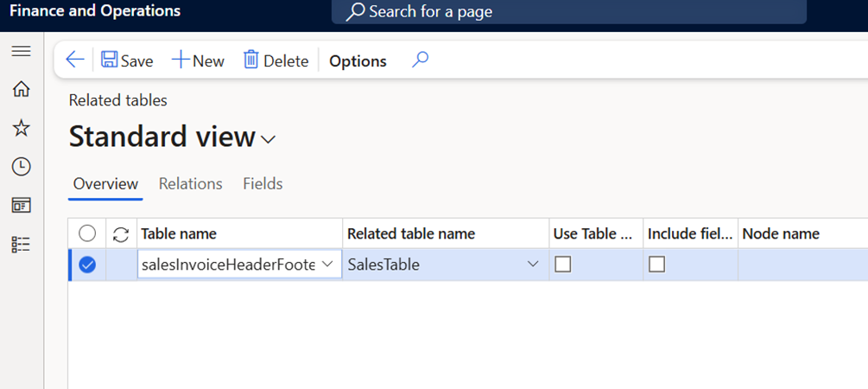Expand the Standard view dropdown

point(268,139)
